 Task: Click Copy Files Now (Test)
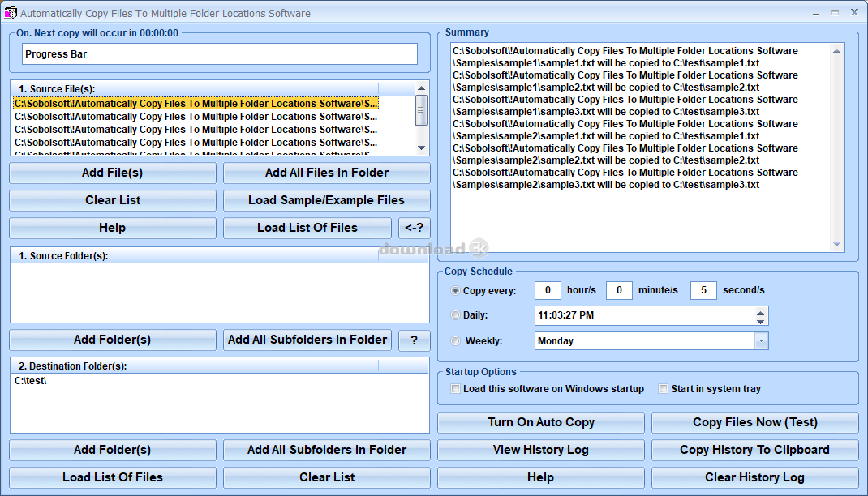click(x=755, y=422)
